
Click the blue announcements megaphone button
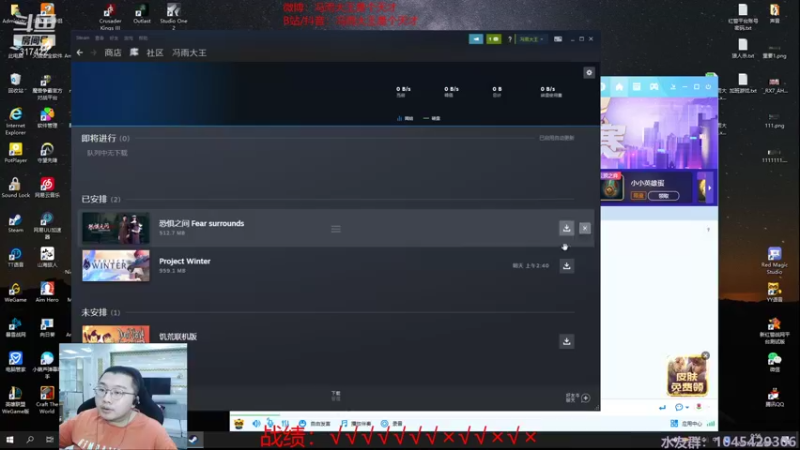(476, 39)
